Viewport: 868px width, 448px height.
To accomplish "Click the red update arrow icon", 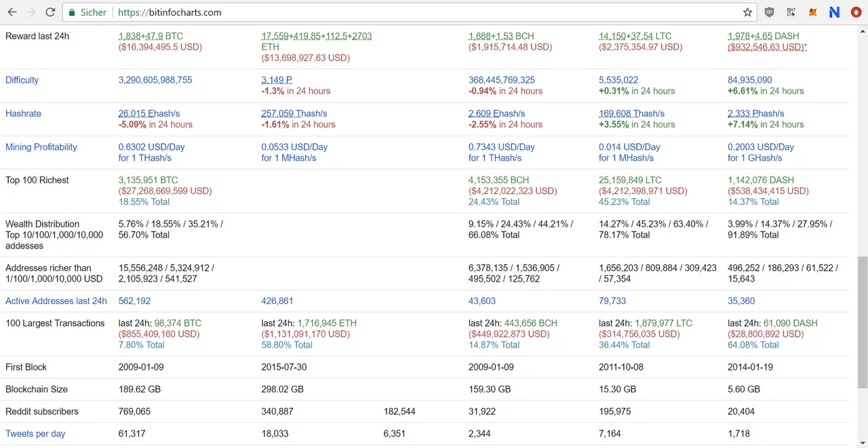I will tap(856, 12).
